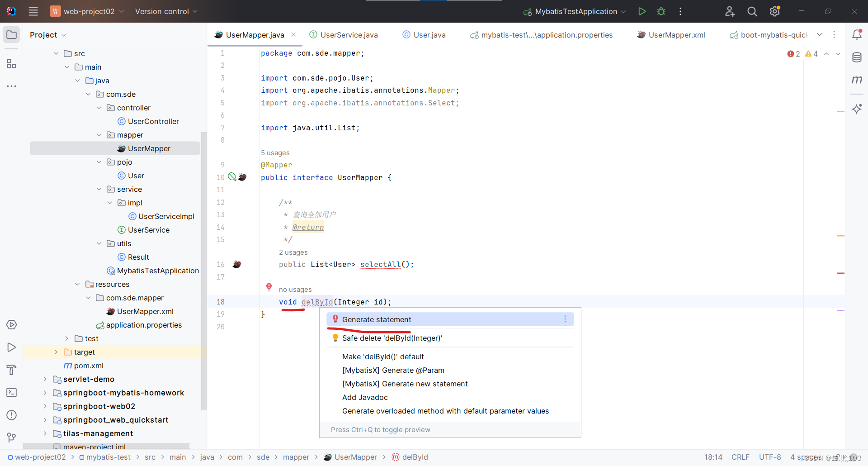The width and height of the screenshot is (868, 466).
Task: Toggle the Project tool window folder icon
Action: [11, 35]
